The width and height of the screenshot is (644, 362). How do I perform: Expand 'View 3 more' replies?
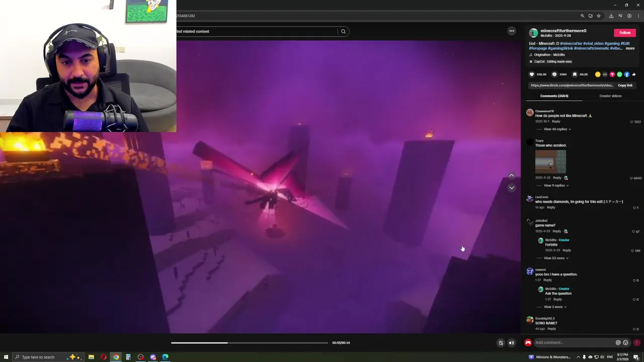[x=555, y=307]
